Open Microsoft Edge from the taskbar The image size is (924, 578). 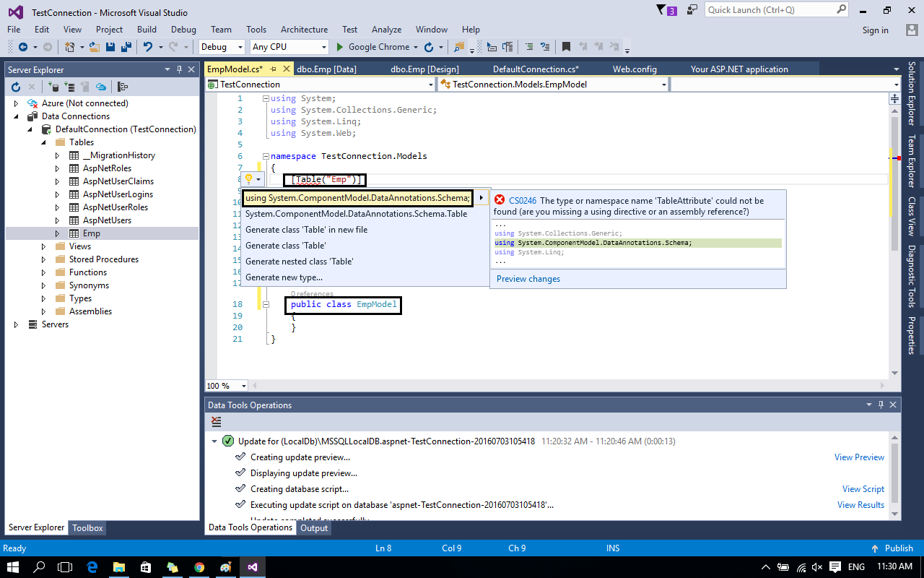coord(92,567)
